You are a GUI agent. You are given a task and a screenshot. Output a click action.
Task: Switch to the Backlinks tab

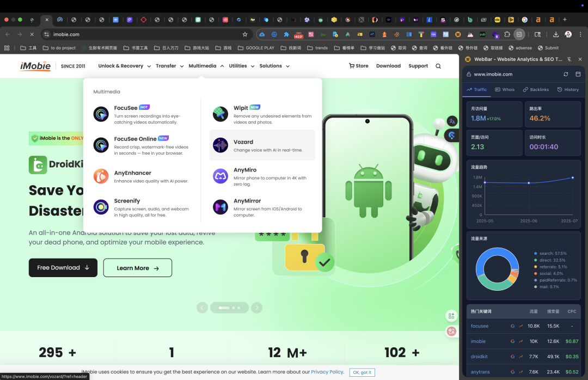536,90
